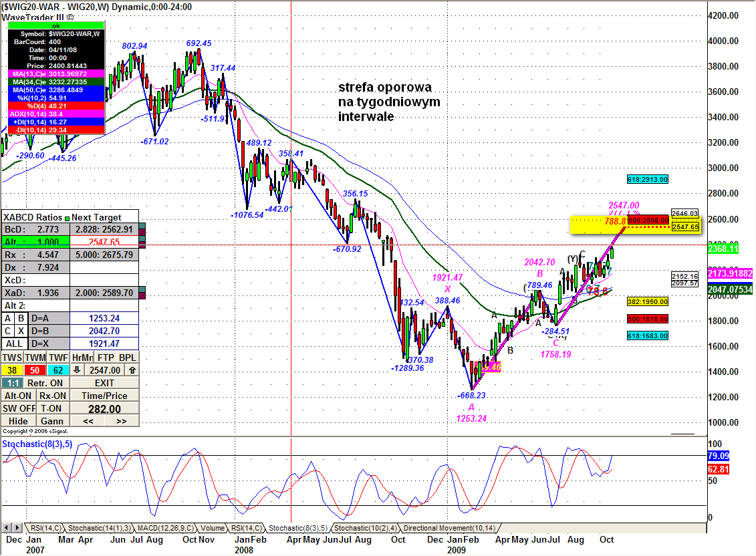Select point B in XABCD selector
The image size is (756, 556).
click(21, 318)
